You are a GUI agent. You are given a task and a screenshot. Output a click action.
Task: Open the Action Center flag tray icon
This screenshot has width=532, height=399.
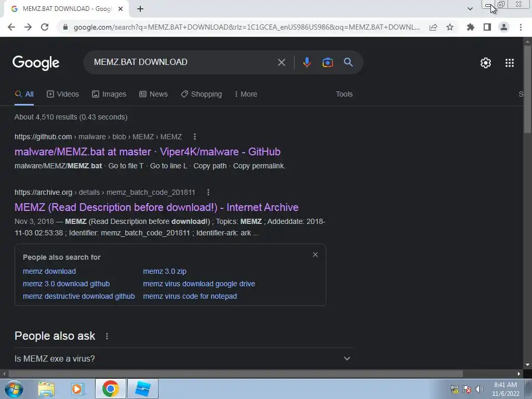click(x=467, y=389)
